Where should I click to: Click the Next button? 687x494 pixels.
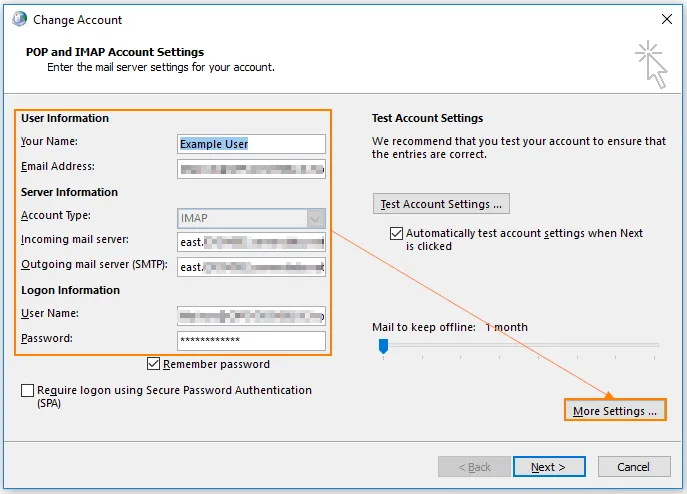549,467
